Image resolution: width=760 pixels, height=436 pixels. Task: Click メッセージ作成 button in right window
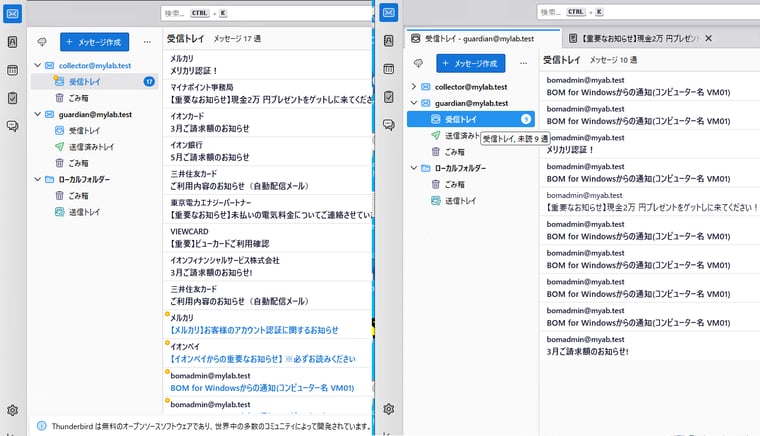click(471, 63)
